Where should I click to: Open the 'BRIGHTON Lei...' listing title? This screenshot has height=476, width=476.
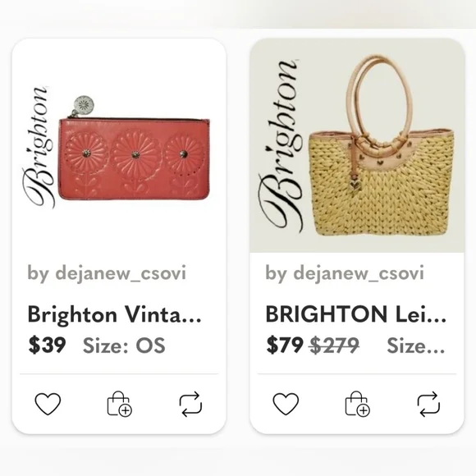(x=356, y=314)
